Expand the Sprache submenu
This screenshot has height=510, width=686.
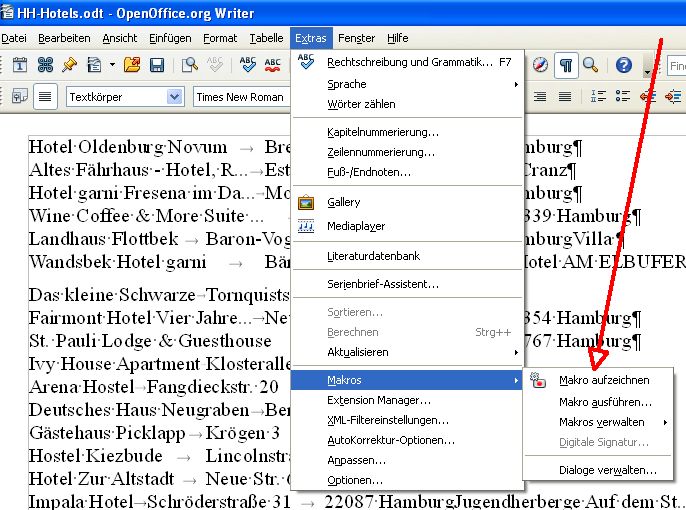pyautogui.click(x=407, y=84)
